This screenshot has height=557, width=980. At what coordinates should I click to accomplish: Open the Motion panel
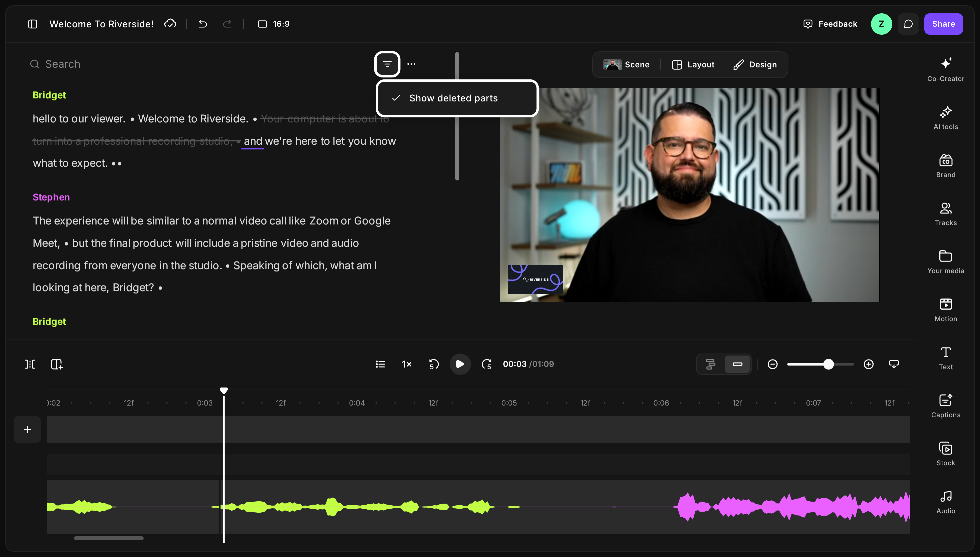946,310
